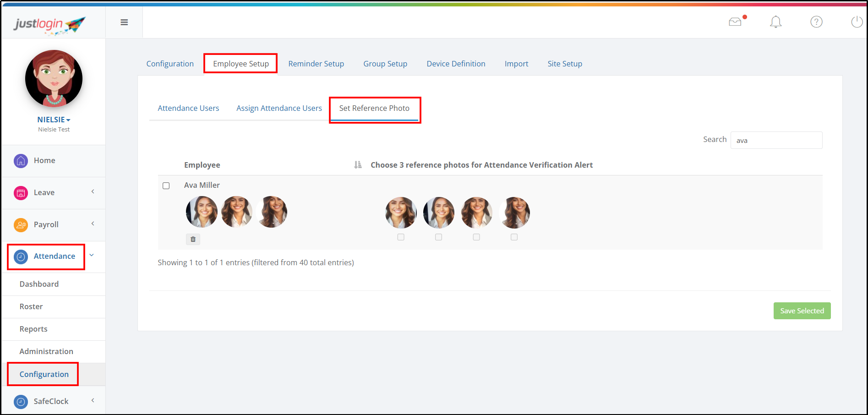Click the 'Showing 1 to 1' entries text
868x415 pixels.
tap(256, 262)
